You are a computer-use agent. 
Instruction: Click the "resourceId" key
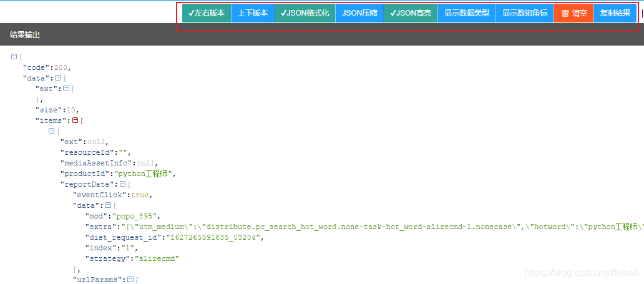point(86,152)
